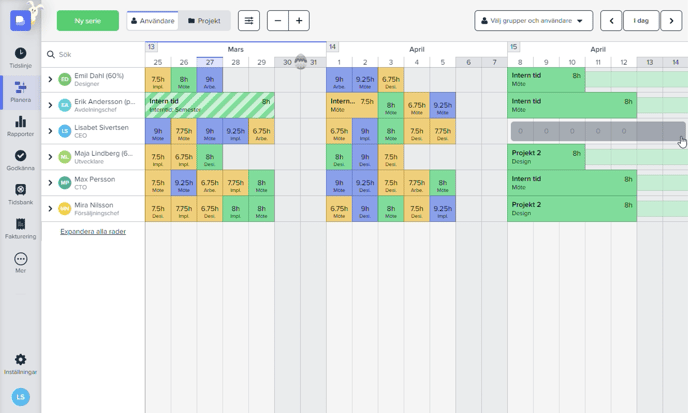The image size is (688, 413).
Task: Expand Max Persson's row
Action: pyautogui.click(x=50, y=183)
